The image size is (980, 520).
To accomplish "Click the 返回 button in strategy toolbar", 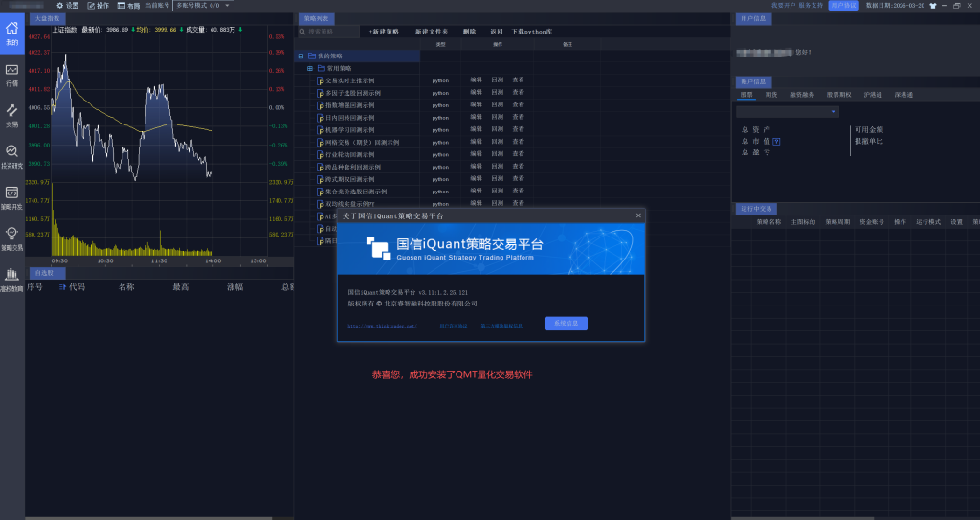I will click(x=497, y=32).
